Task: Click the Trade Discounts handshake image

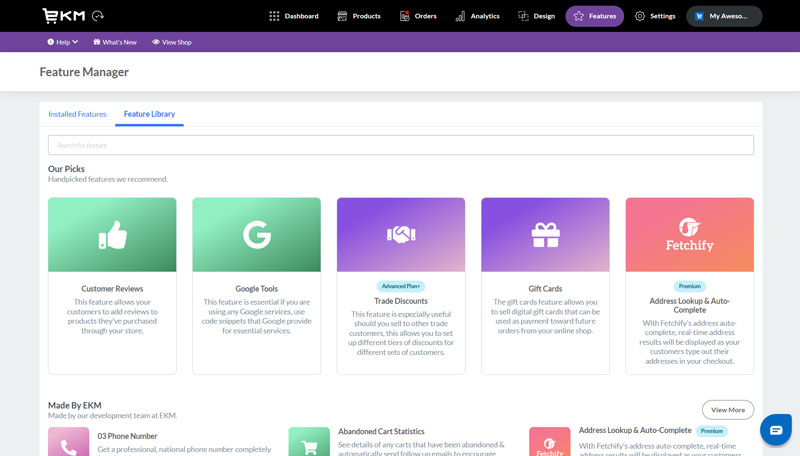Action: click(x=401, y=235)
